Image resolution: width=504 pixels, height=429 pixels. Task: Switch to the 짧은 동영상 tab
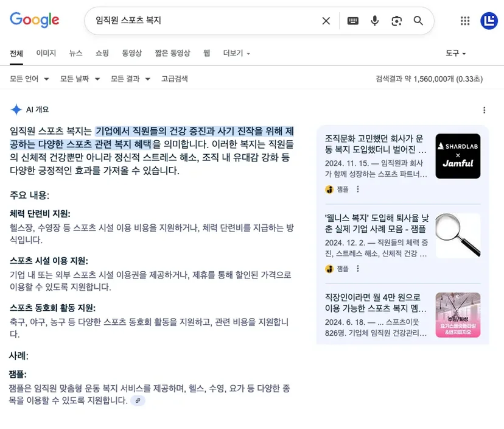173,53
